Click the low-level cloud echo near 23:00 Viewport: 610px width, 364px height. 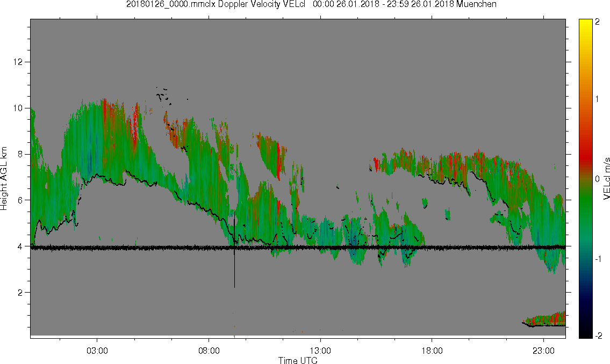544,320
